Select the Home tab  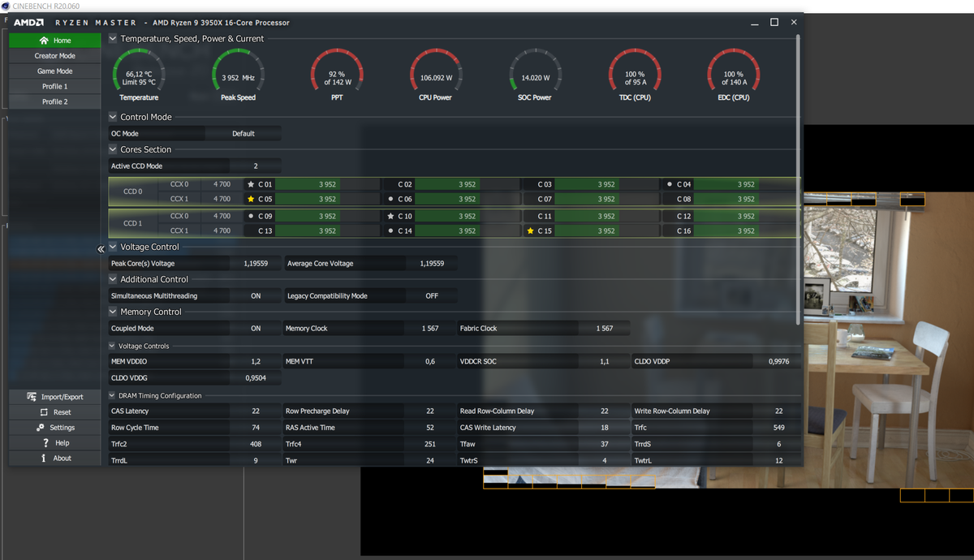(x=55, y=41)
